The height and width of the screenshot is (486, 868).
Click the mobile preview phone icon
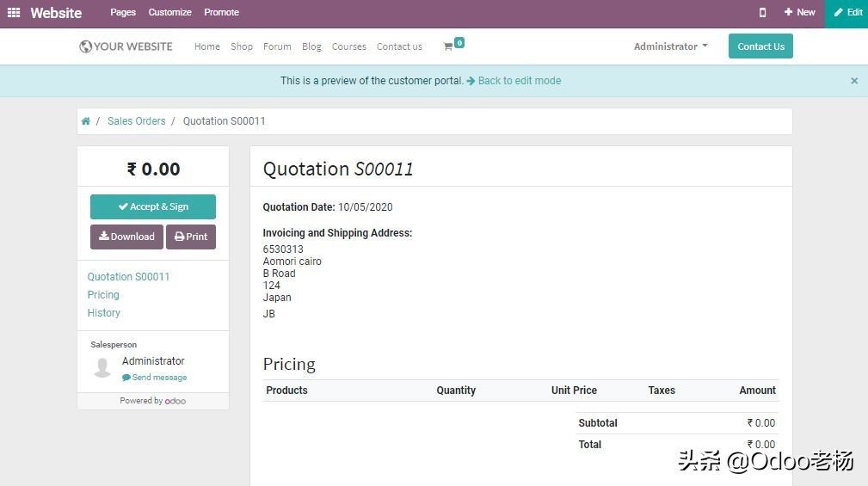coord(762,13)
